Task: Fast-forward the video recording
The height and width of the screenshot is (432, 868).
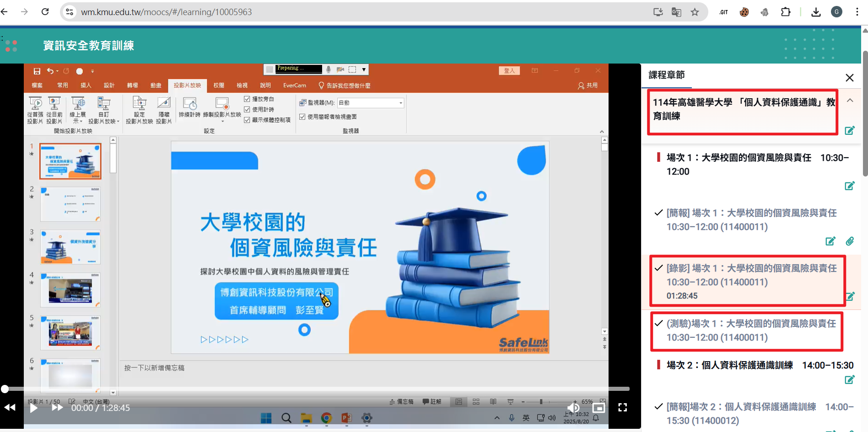Action: pos(57,408)
